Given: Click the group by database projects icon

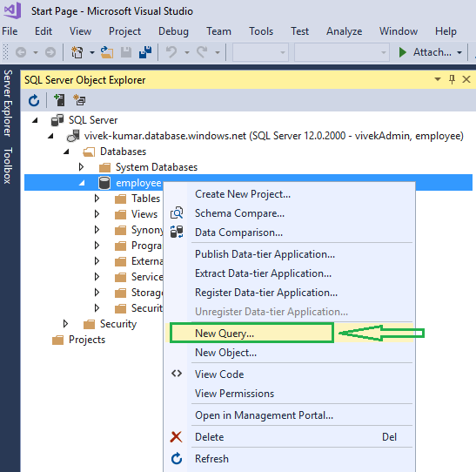Looking at the screenshot, I should [x=79, y=100].
